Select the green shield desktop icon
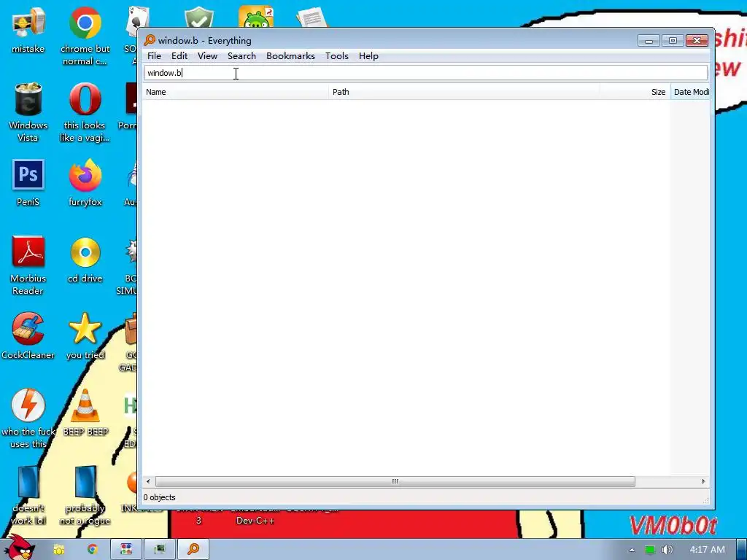Viewport: 747px width, 560px height. tap(198, 17)
